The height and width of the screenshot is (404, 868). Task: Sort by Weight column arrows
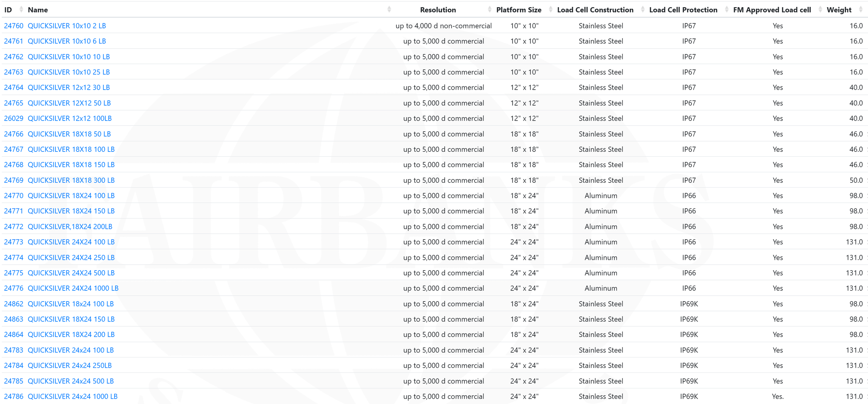tap(860, 10)
